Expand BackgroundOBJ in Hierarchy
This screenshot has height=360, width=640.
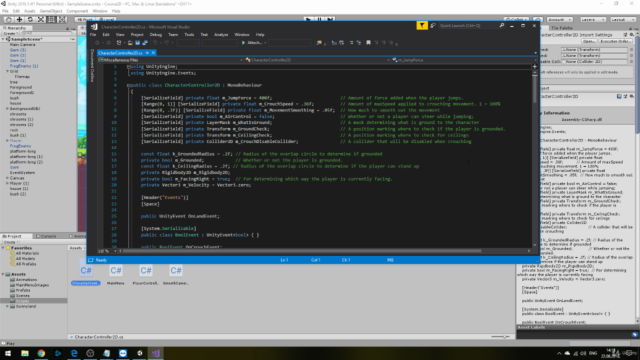[x=7, y=109]
